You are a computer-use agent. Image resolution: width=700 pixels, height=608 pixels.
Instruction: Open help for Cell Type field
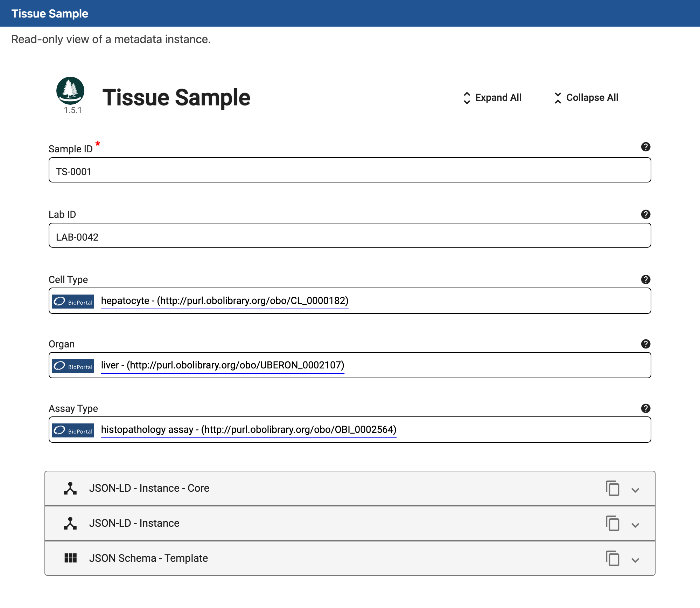pyautogui.click(x=646, y=279)
